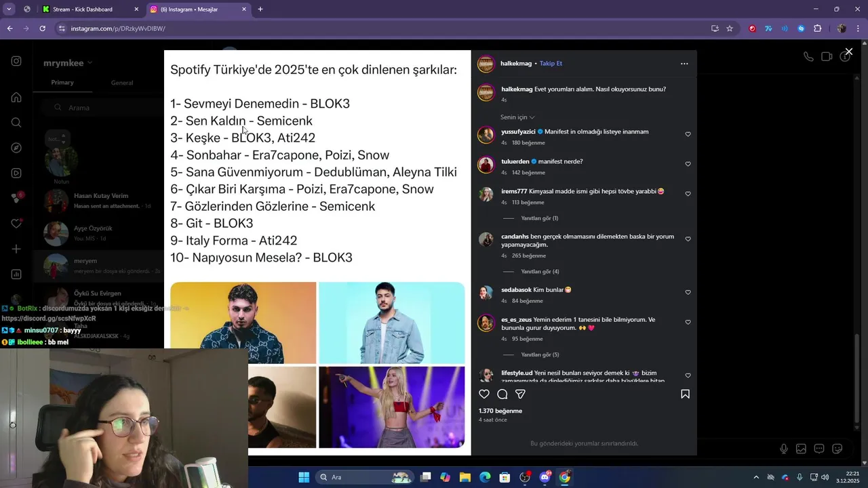This screenshot has height=488, width=868.
Task: Start an audio call in Messages
Action: [x=808, y=57]
